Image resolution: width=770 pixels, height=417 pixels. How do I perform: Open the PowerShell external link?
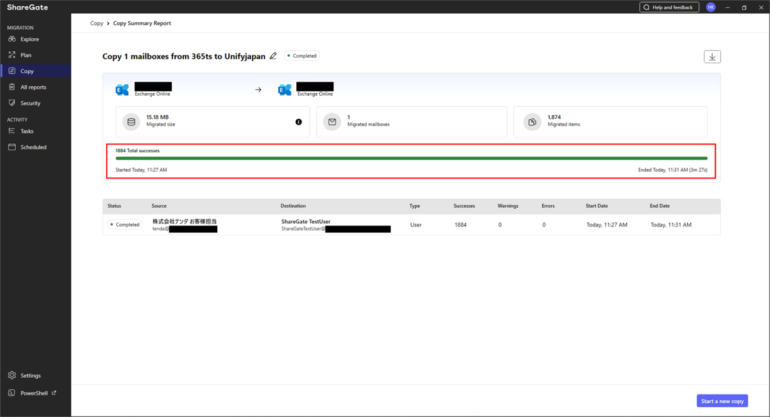pos(34,393)
